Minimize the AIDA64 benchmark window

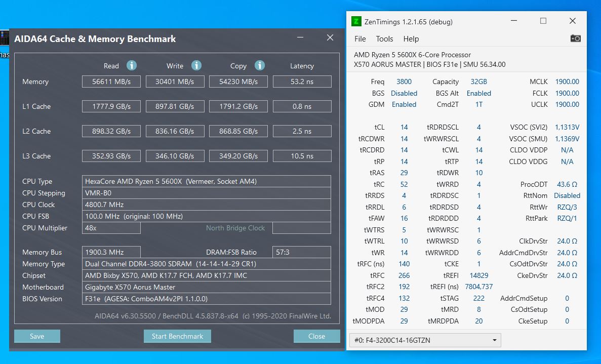pyautogui.click(x=300, y=37)
